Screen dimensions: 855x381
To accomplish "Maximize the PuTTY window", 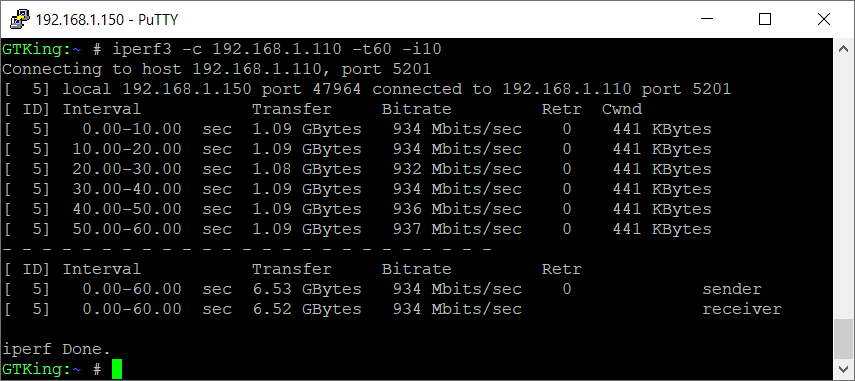I will click(x=765, y=19).
